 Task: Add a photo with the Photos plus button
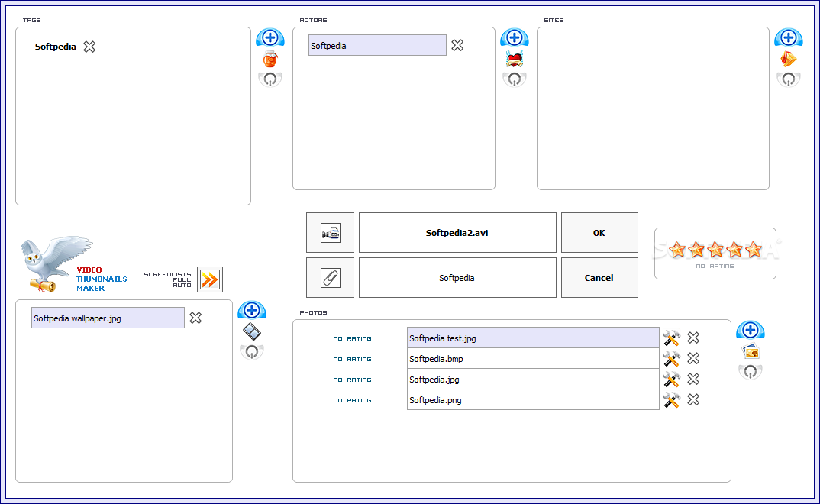[750, 331]
